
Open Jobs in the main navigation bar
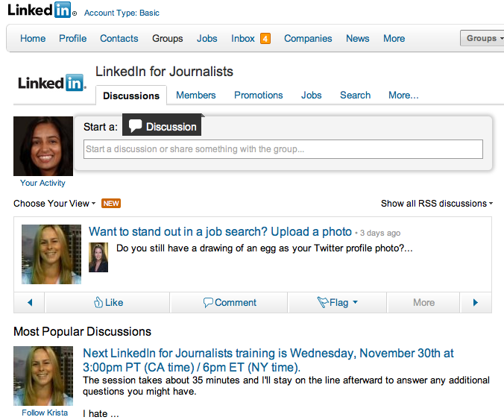click(x=207, y=39)
